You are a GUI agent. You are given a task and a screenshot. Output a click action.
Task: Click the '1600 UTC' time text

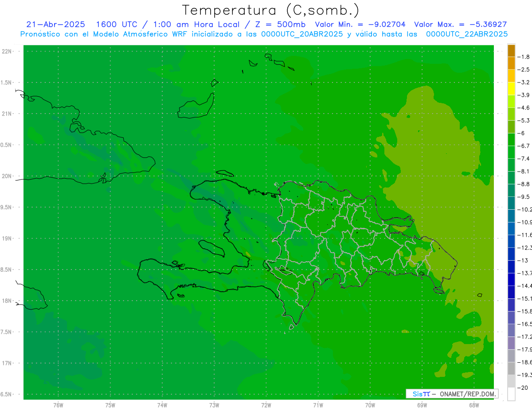pos(117,24)
